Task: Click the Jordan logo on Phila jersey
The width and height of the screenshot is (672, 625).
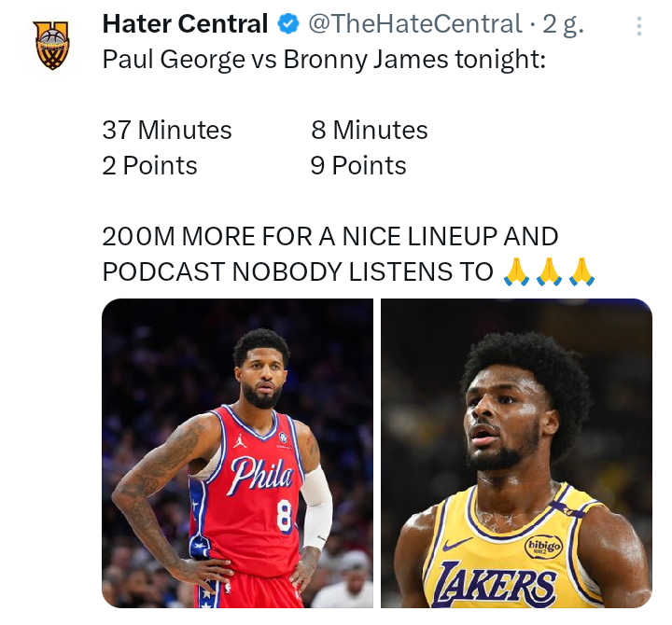Action: click(240, 441)
